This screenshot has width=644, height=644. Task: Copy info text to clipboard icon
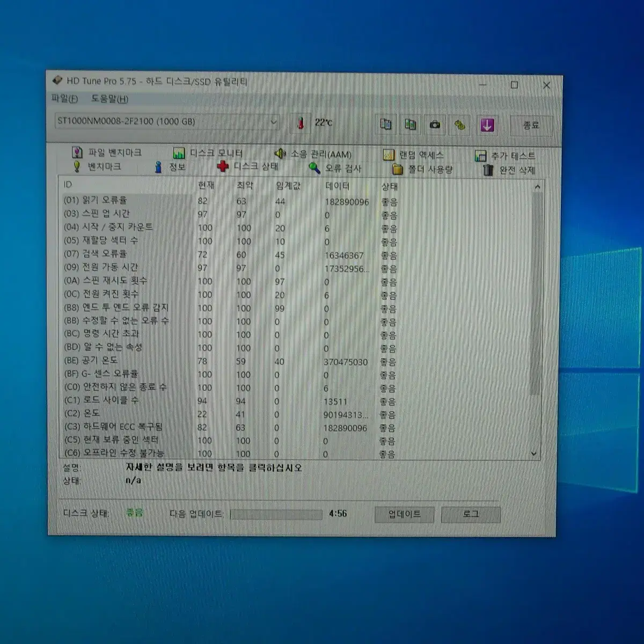[x=386, y=124]
